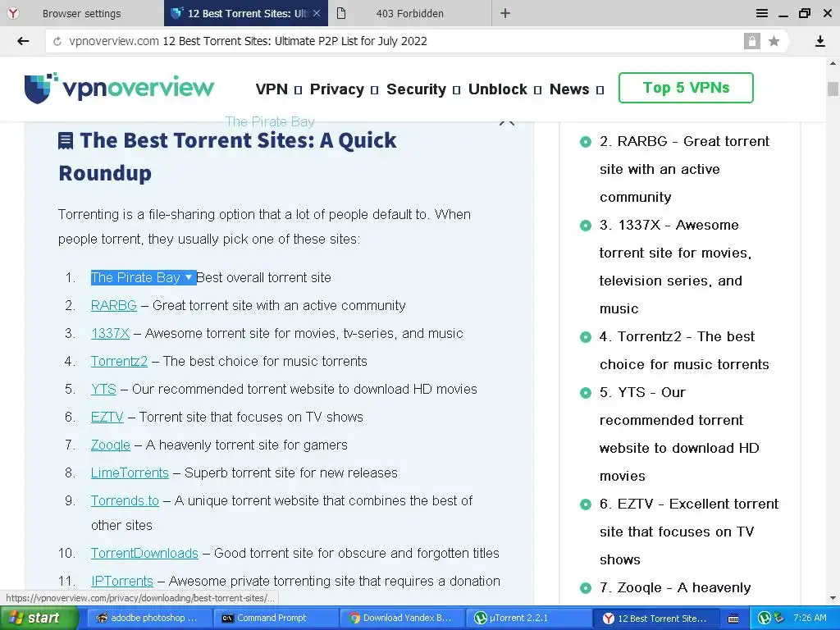Switch to uTorrent 2.2.1 taskbar item
The width and height of the screenshot is (840, 630).
click(528, 619)
